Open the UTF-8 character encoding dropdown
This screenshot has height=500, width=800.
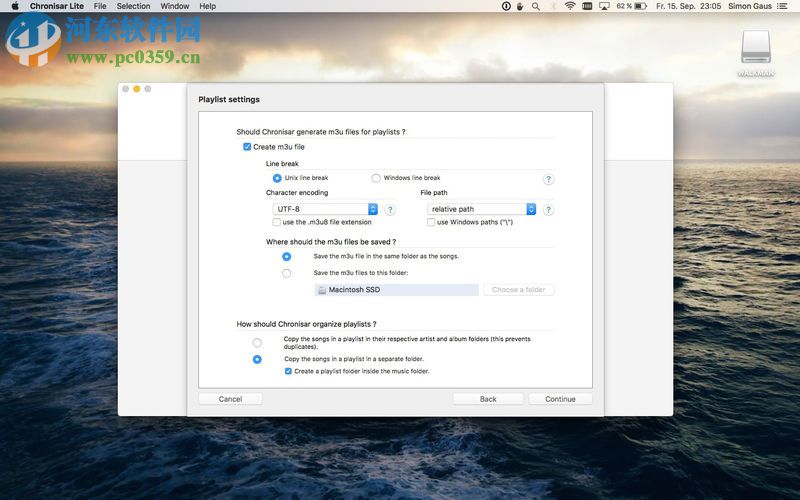point(325,209)
